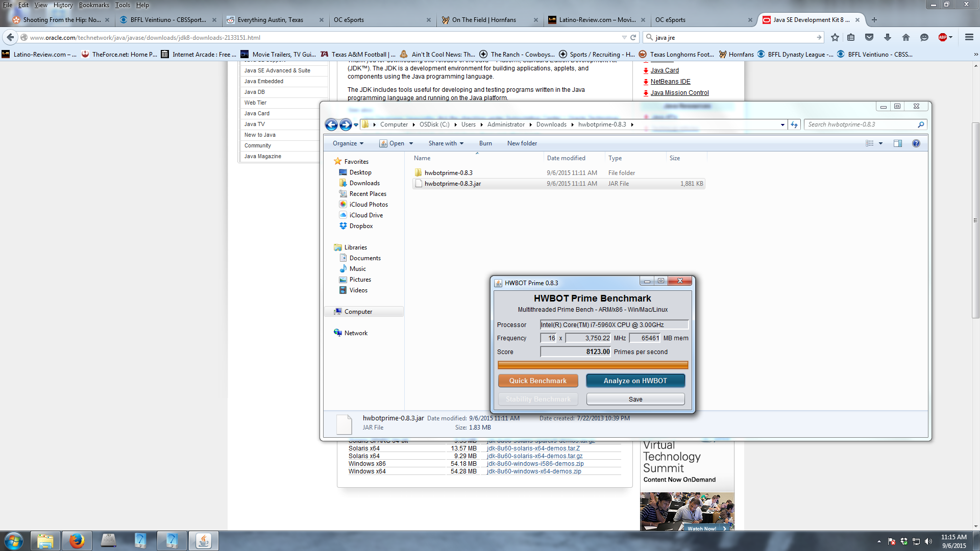Show the Explorer preview pane
Image resolution: width=980 pixels, height=551 pixels.
click(x=898, y=143)
